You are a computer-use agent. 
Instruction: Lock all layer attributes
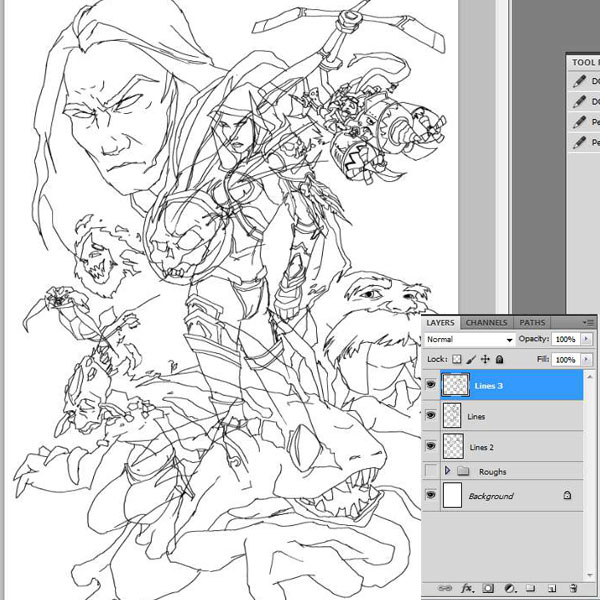(499, 359)
